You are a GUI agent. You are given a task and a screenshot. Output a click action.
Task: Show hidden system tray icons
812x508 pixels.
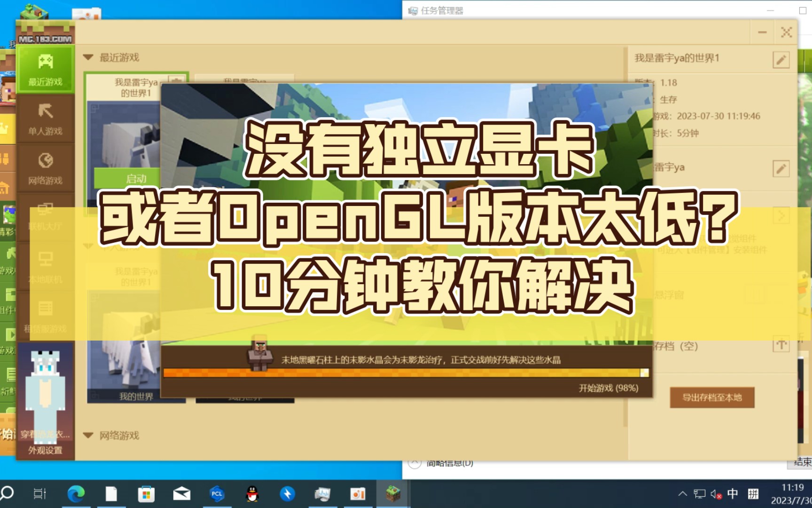tap(683, 494)
